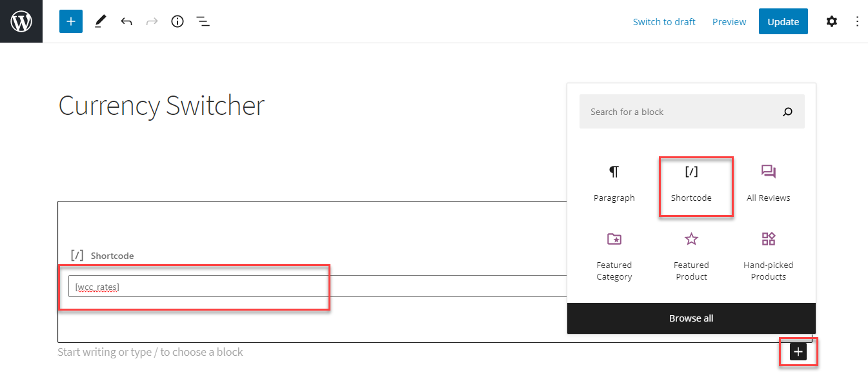Select the Shortcode block
The width and height of the screenshot is (868, 381).
pyautogui.click(x=691, y=184)
